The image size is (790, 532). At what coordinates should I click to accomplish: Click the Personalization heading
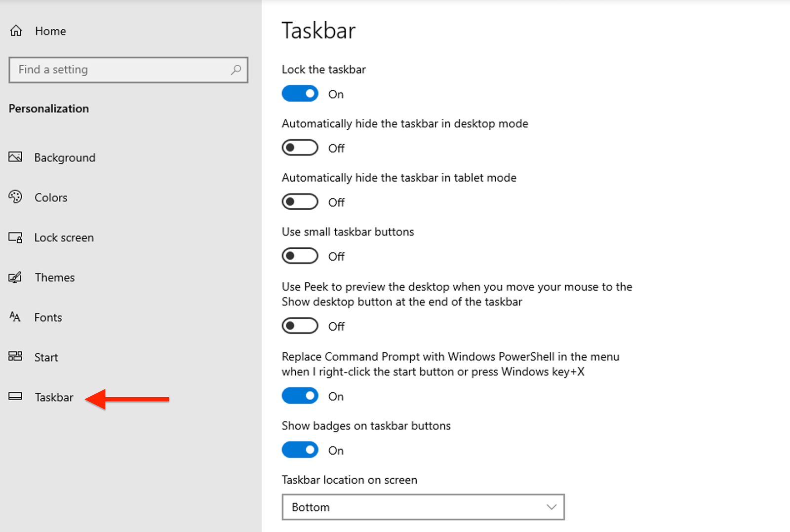[x=48, y=108]
